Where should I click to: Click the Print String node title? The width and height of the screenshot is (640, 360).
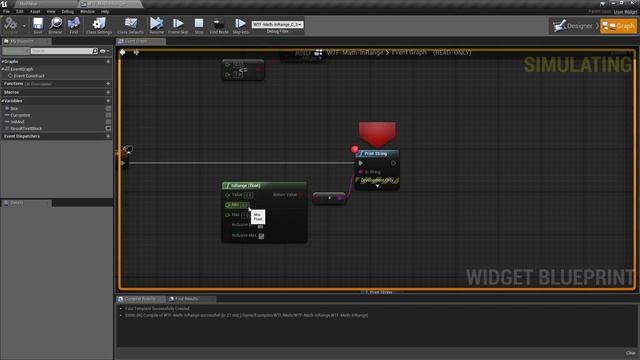pos(376,154)
